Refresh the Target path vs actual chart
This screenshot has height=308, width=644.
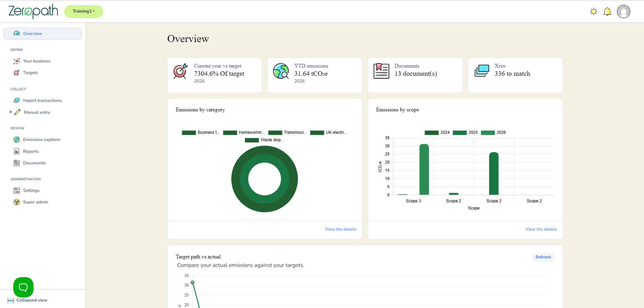click(543, 257)
